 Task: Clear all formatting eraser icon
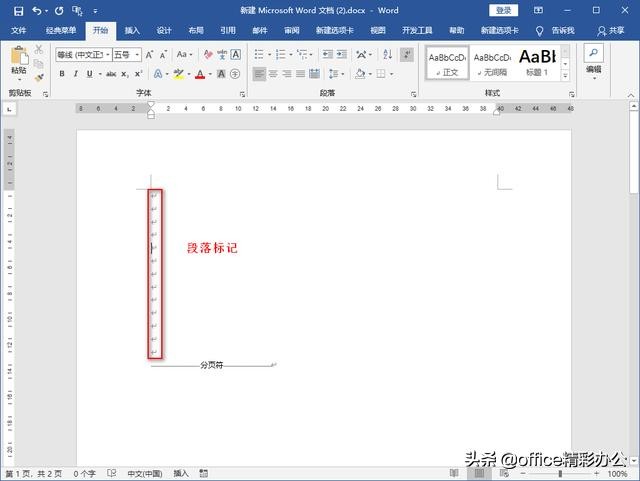(208, 54)
